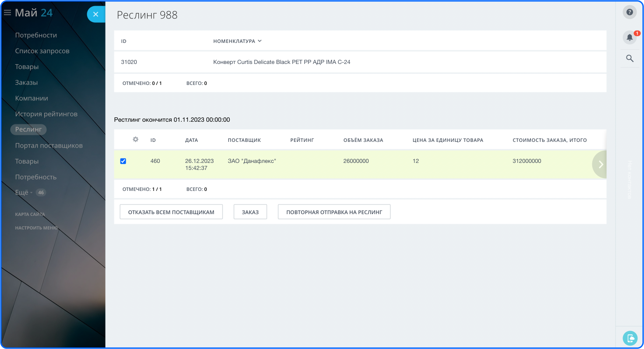Image resolution: width=644 pixels, height=349 pixels.
Task: Expand the Номенклатура column sort arrow
Action: [260, 41]
